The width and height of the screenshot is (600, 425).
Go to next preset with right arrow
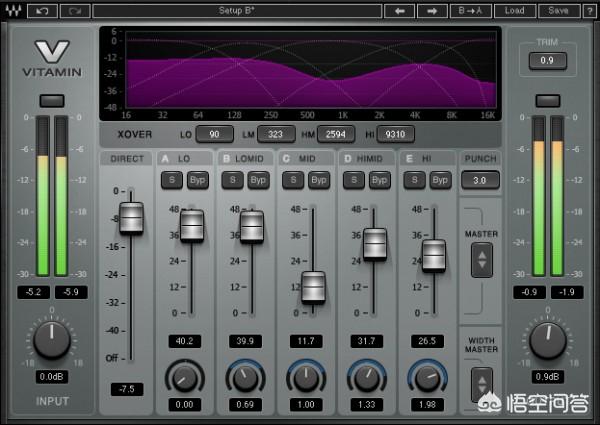432,11
